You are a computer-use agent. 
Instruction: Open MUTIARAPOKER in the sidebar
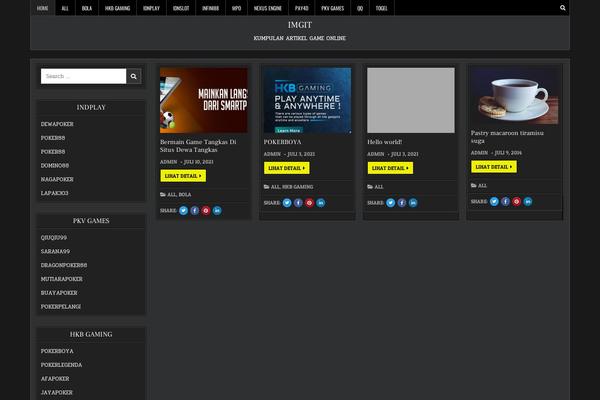click(x=62, y=279)
